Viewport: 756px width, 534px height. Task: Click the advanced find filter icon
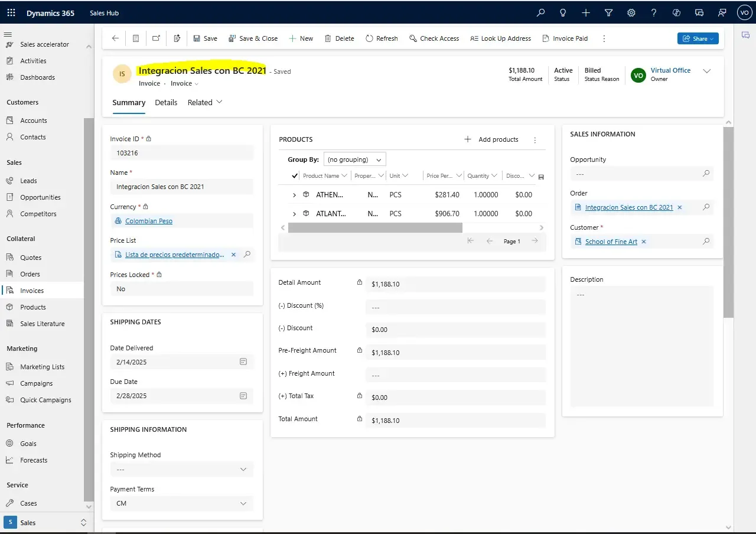tap(608, 12)
